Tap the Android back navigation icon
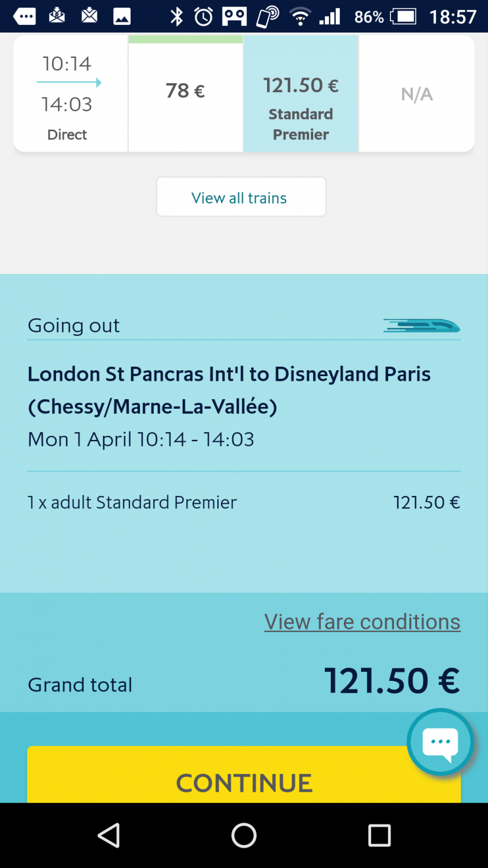The height and width of the screenshot is (868, 488). click(109, 836)
